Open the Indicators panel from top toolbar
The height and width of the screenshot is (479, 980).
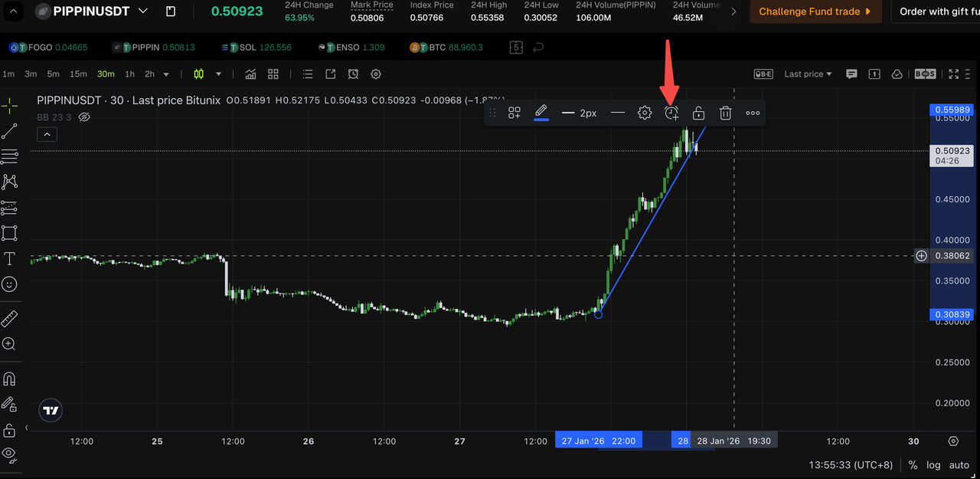(x=250, y=74)
